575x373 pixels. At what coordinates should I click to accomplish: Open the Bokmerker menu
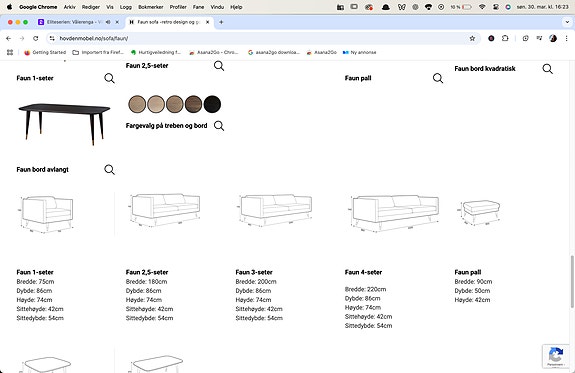[151, 7]
